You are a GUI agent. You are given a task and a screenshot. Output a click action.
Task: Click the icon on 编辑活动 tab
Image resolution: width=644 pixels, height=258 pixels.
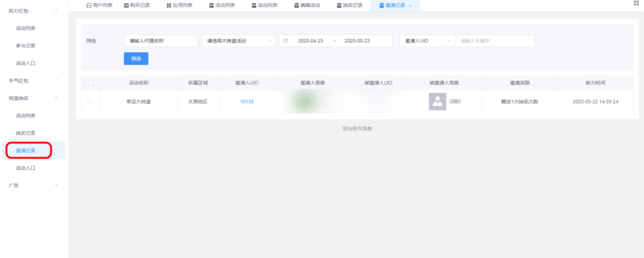pos(297,6)
